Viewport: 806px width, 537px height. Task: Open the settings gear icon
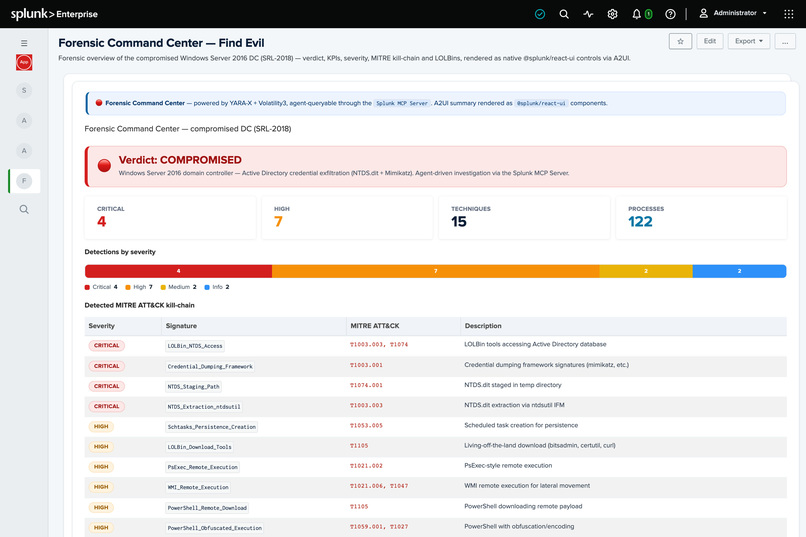612,14
